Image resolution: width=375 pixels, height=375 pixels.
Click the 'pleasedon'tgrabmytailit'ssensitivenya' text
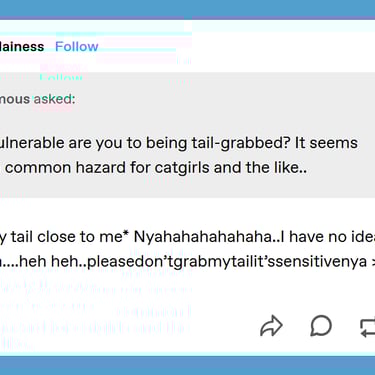pyautogui.click(x=227, y=262)
